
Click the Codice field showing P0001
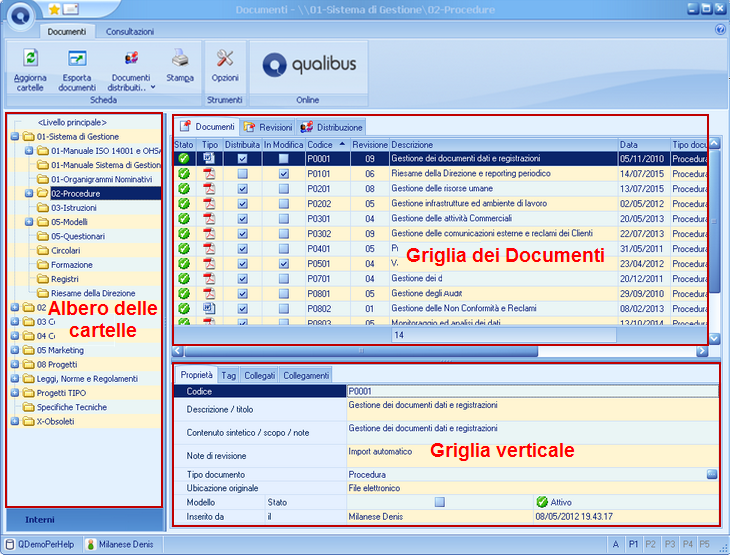(533, 391)
